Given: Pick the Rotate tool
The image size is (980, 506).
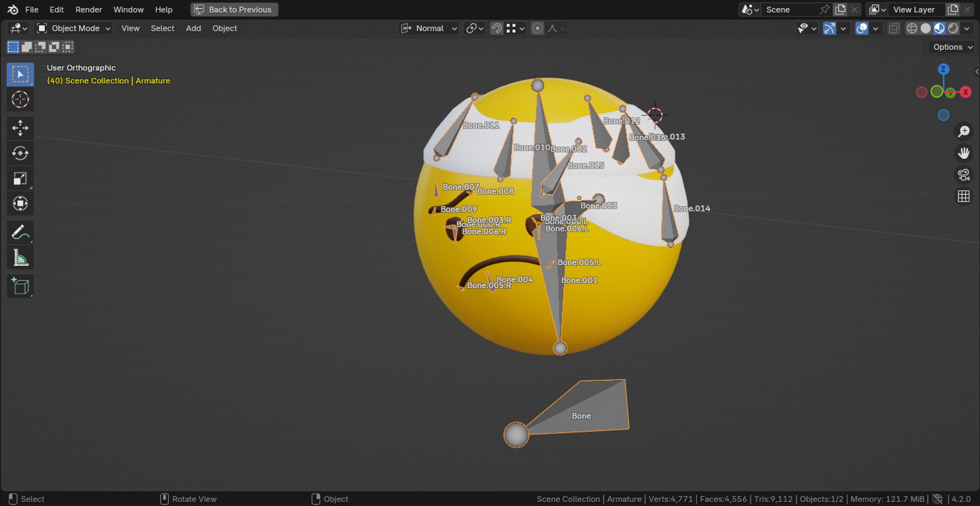Looking at the screenshot, I should pyautogui.click(x=20, y=153).
